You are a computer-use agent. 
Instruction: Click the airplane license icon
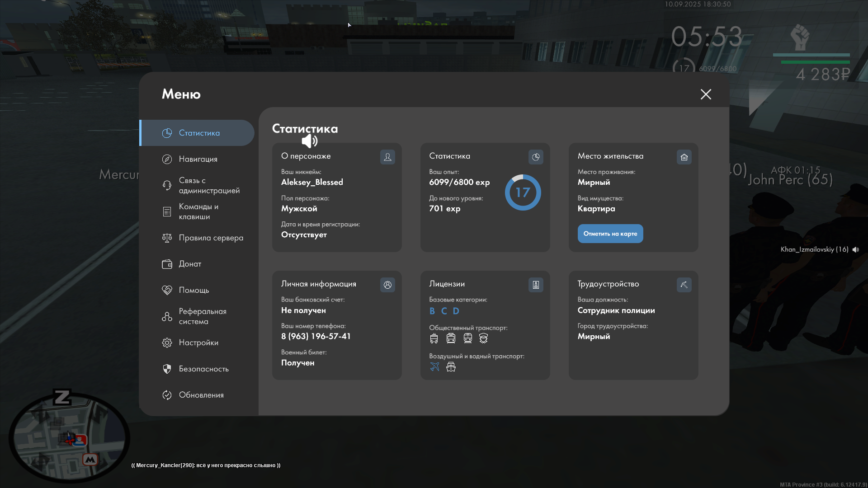(x=434, y=367)
